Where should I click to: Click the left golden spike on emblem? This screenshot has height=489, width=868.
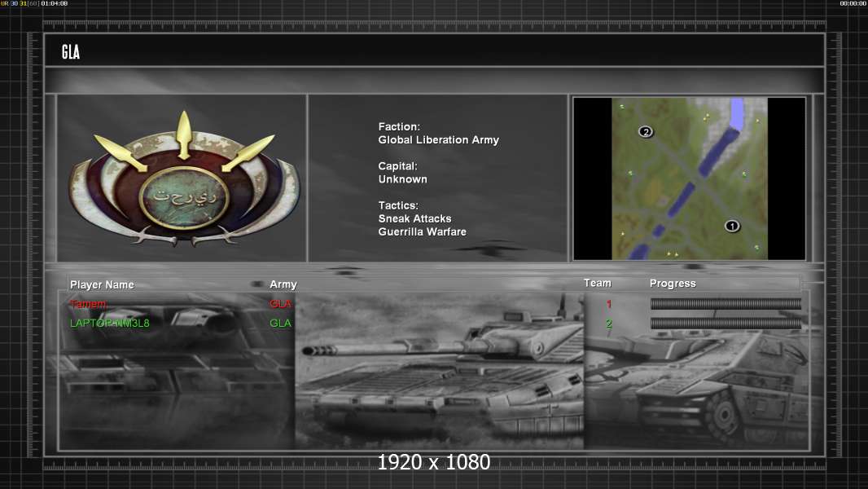121,152
